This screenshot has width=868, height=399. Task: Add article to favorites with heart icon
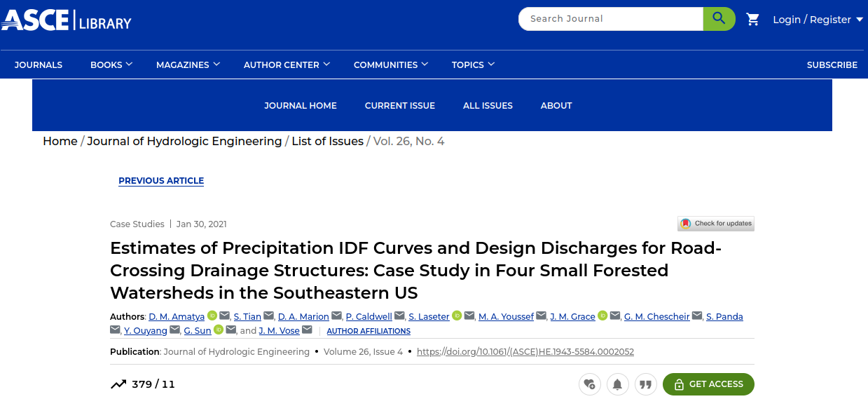tap(589, 384)
